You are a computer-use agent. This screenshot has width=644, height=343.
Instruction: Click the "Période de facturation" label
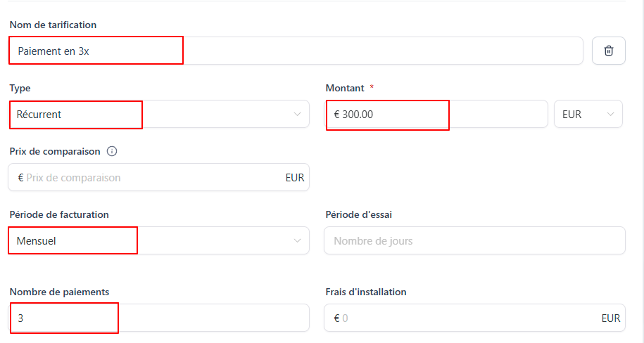(x=58, y=214)
